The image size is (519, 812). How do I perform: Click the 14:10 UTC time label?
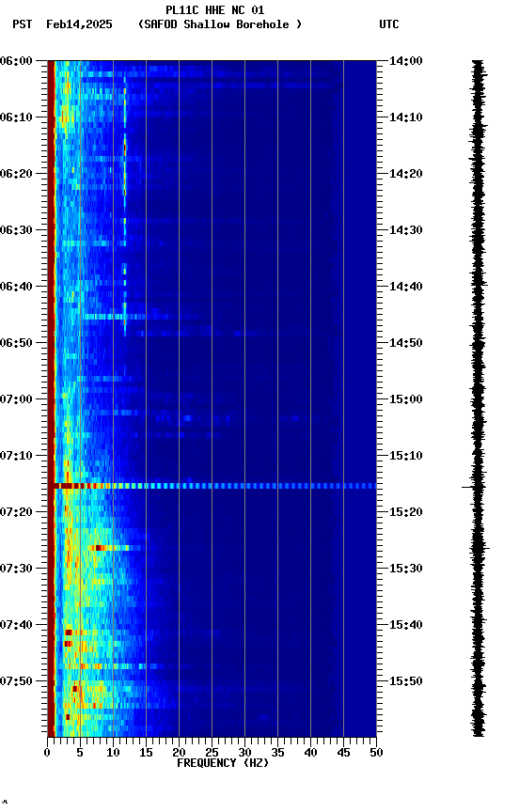(x=406, y=117)
